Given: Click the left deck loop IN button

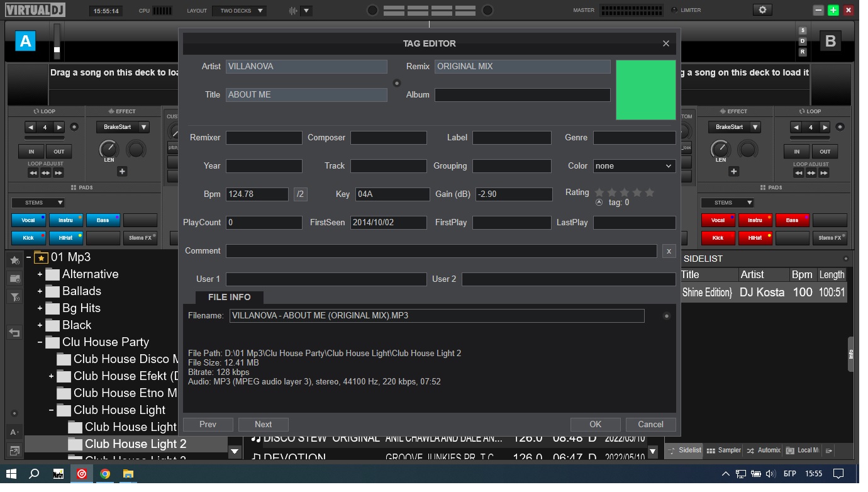Looking at the screenshot, I should tap(31, 152).
